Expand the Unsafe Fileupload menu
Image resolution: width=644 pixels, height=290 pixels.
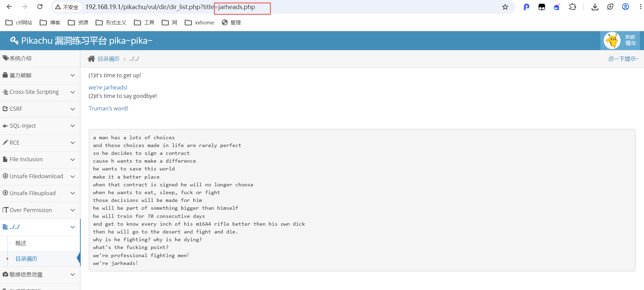40,193
